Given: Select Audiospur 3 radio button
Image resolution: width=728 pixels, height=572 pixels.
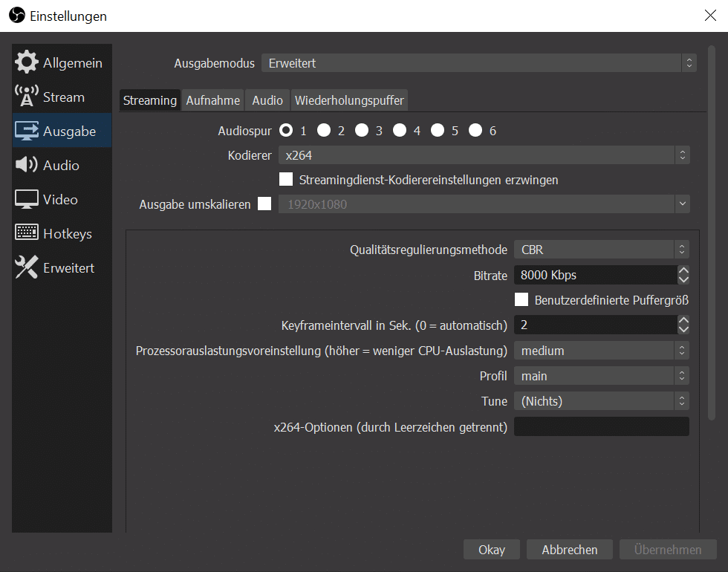Looking at the screenshot, I should coord(362,131).
